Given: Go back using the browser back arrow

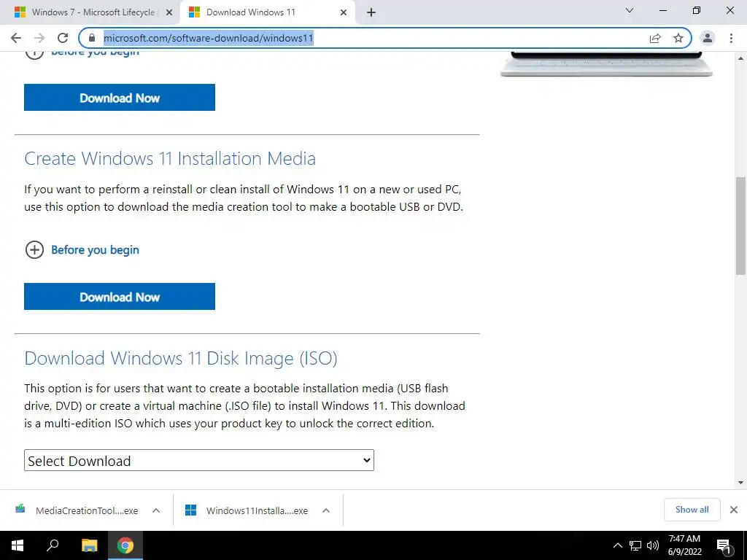Looking at the screenshot, I should tap(16, 38).
